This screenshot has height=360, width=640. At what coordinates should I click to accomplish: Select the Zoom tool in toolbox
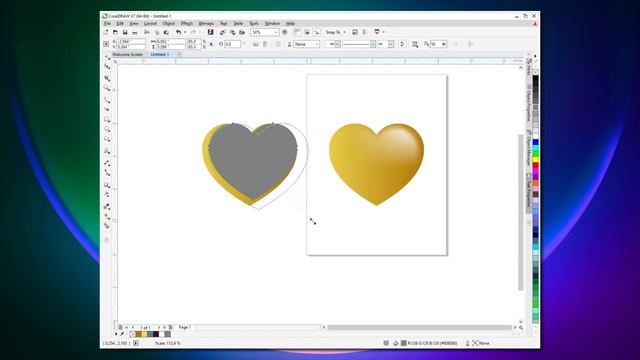pyautogui.click(x=107, y=88)
